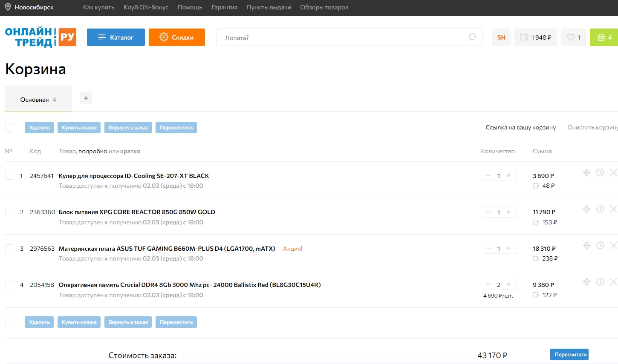Image resolution: width=618 pixels, height=364 pixels.
Task: Click the bottom Удалить button
Action: point(39,322)
